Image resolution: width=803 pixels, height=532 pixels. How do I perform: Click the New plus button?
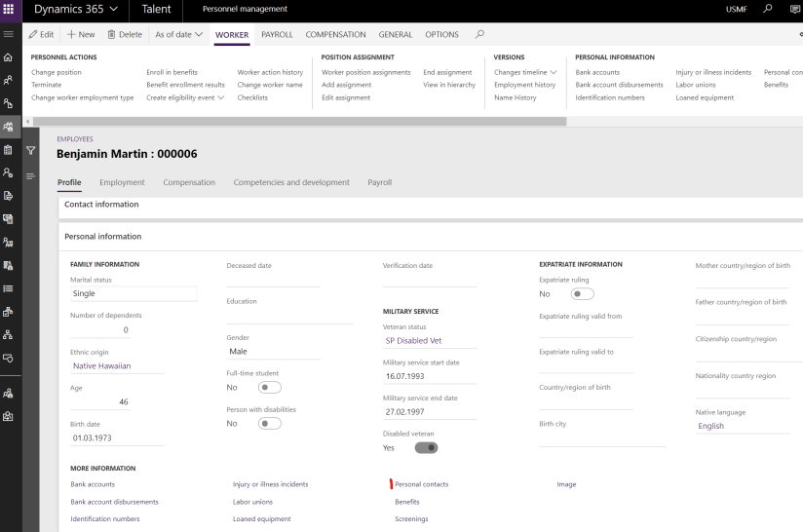click(81, 34)
